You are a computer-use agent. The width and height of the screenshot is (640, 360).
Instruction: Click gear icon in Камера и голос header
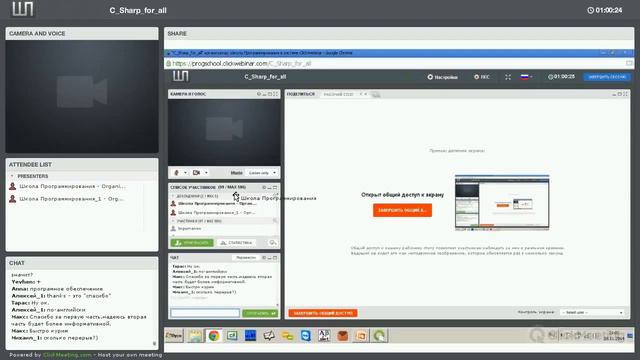[x=258, y=94]
